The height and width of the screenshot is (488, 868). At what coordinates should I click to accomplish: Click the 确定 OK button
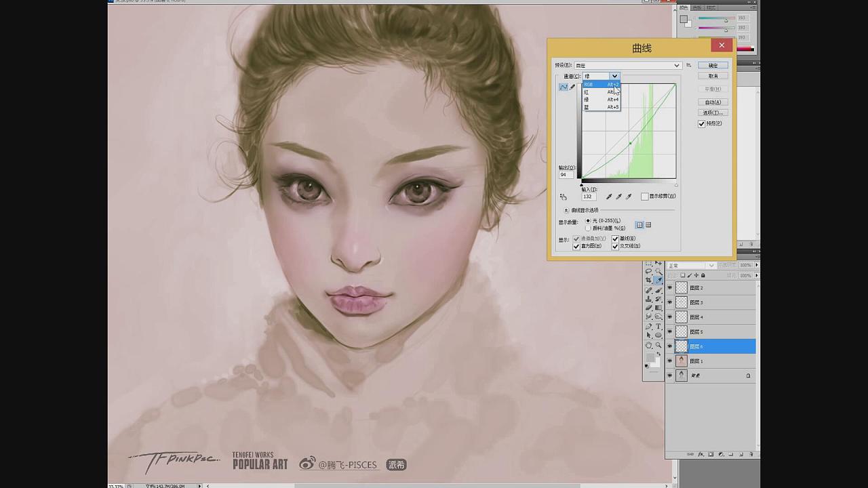coord(713,65)
